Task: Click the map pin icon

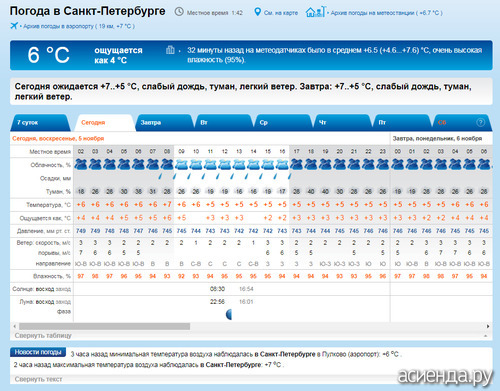Action: (257, 12)
